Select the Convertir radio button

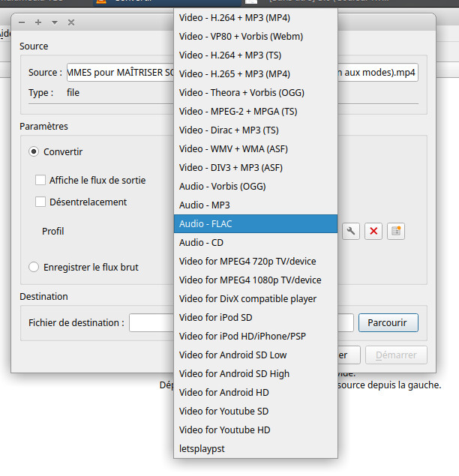34,151
